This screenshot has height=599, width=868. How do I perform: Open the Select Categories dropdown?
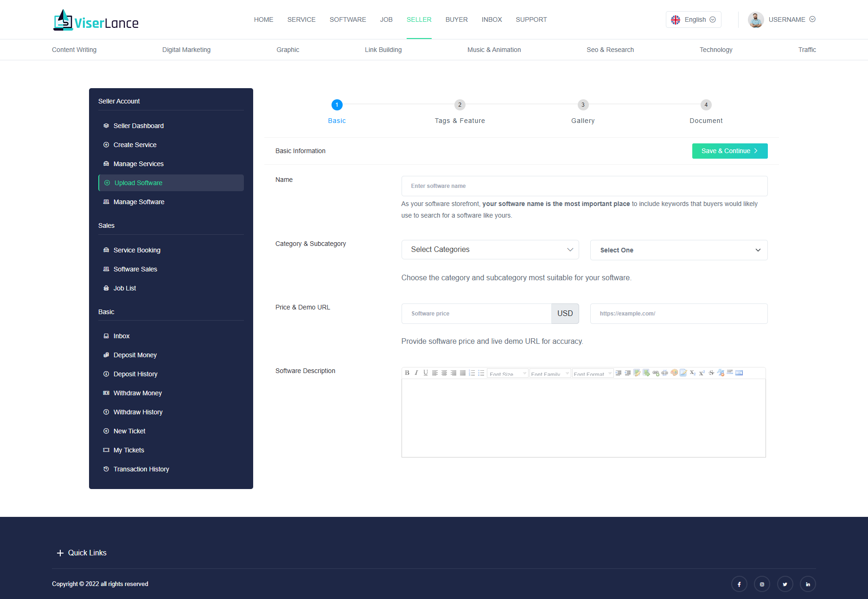[x=490, y=250]
